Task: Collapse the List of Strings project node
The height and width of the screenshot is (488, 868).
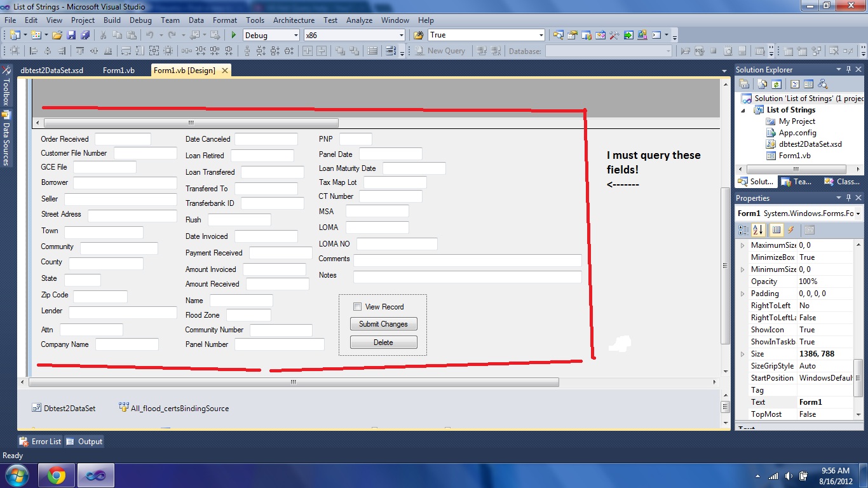Action: pyautogui.click(x=744, y=110)
